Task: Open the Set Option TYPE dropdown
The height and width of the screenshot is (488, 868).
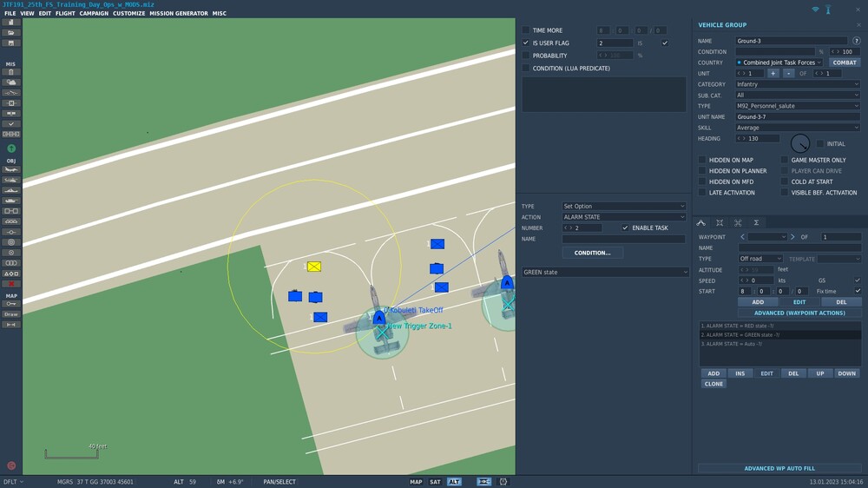Action: (624, 206)
